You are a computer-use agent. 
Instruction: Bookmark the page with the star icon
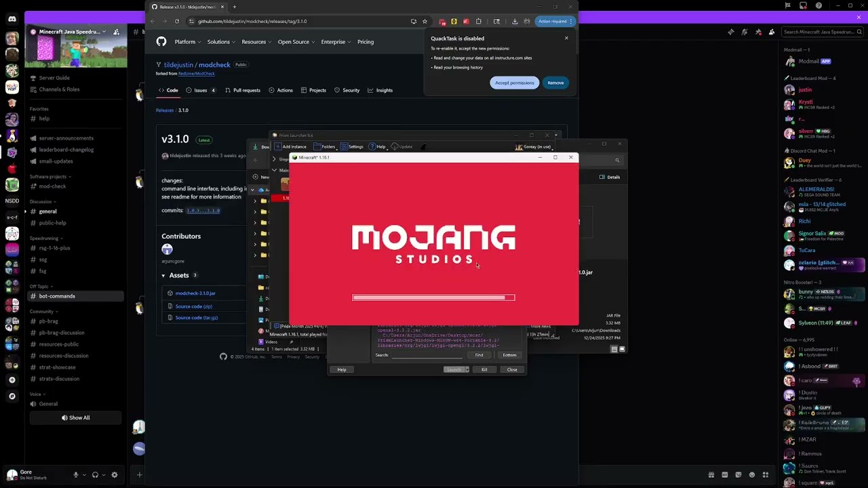click(x=425, y=21)
